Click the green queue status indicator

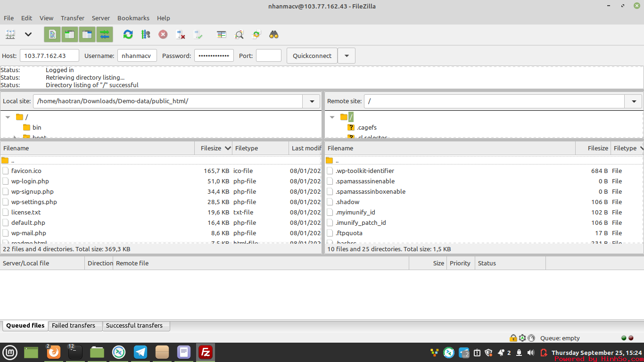(x=623, y=338)
